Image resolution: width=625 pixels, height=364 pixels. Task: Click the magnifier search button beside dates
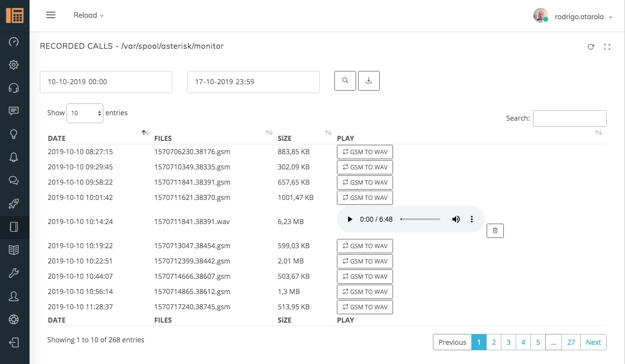point(345,81)
